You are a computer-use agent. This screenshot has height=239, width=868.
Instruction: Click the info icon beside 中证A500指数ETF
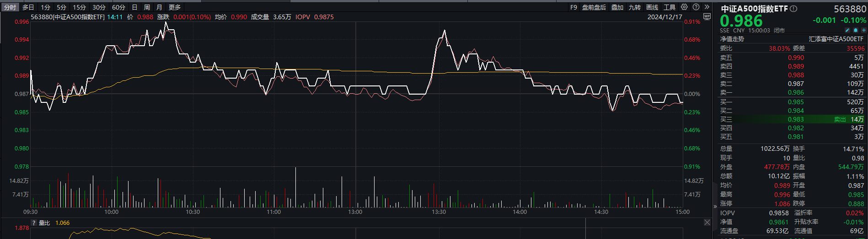(x=794, y=9)
